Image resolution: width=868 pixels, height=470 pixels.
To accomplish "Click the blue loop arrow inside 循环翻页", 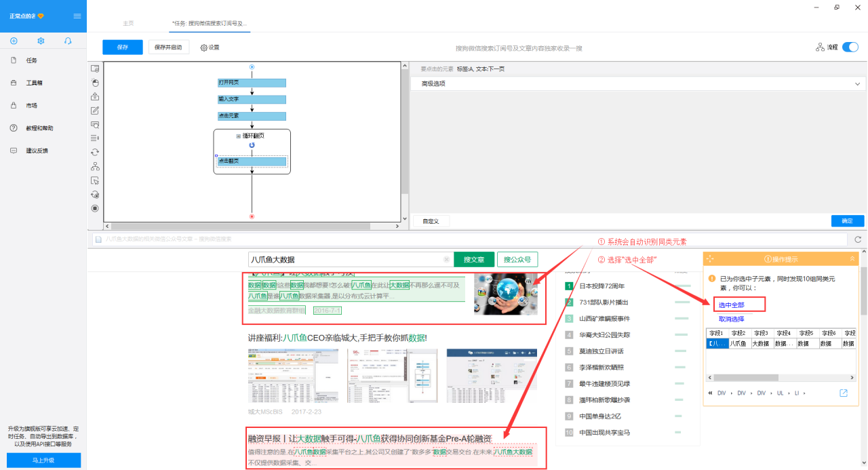I will (252, 145).
